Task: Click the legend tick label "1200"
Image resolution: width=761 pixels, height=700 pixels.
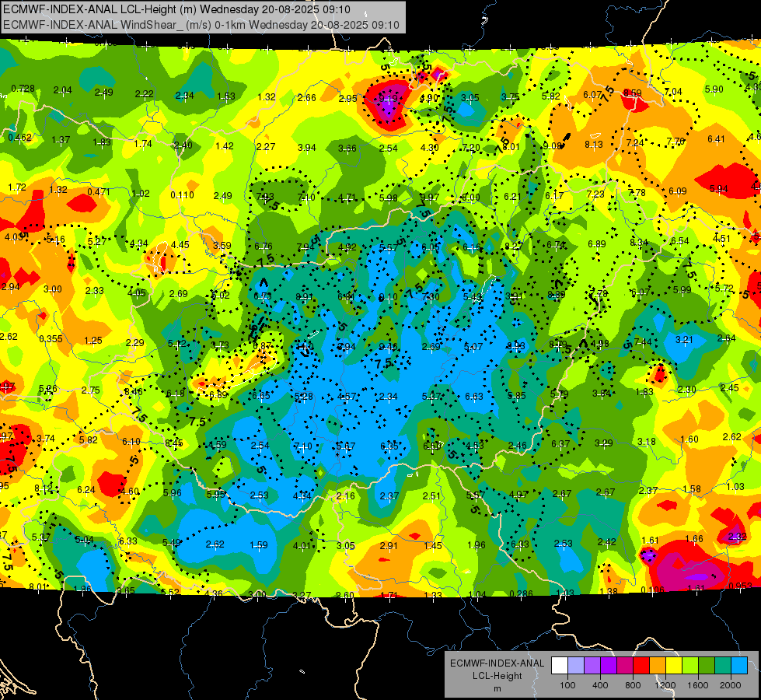Action: tap(665, 685)
